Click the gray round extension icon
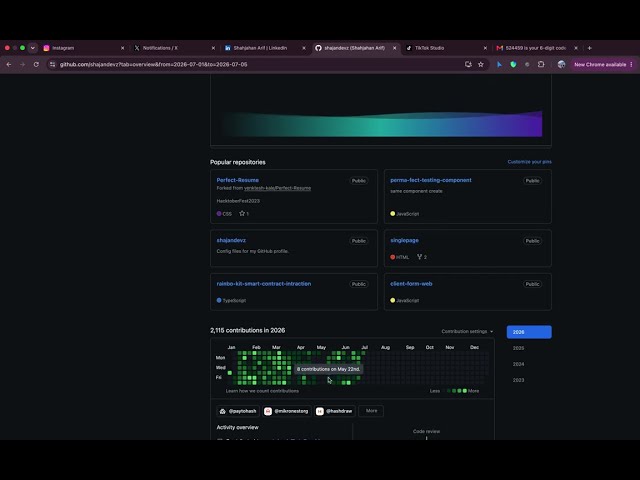The image size is (640, 480). coord(527,64)
